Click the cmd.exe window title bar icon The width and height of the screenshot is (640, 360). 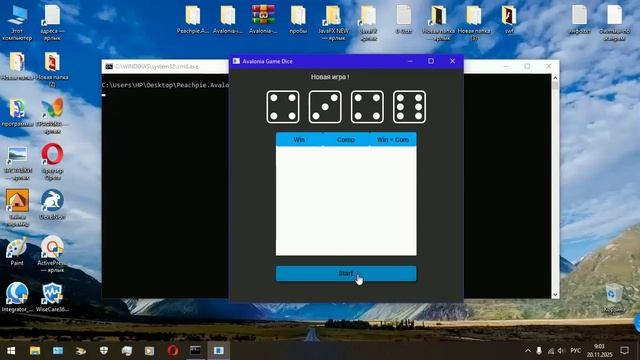109,67
